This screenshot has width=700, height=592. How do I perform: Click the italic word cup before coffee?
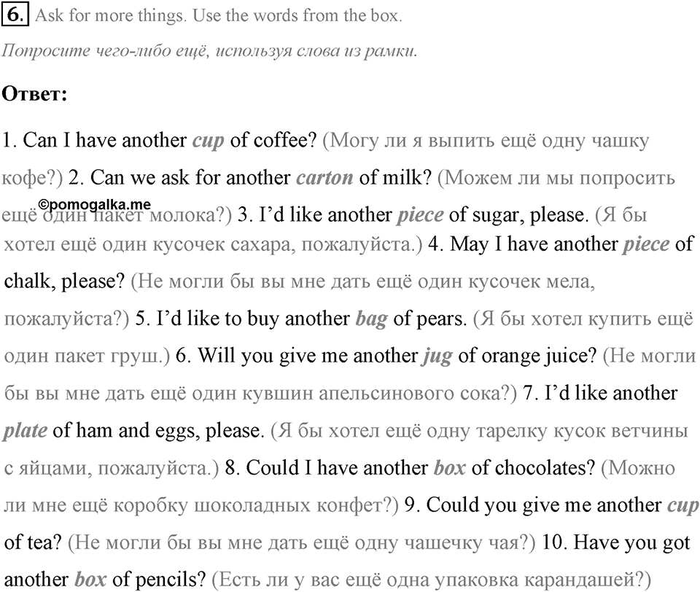(208, 141)
